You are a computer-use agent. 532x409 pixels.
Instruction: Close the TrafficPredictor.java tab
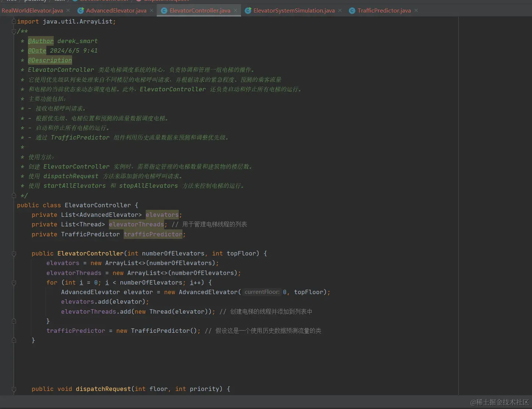pyautogui.click(x=416, y=11)
